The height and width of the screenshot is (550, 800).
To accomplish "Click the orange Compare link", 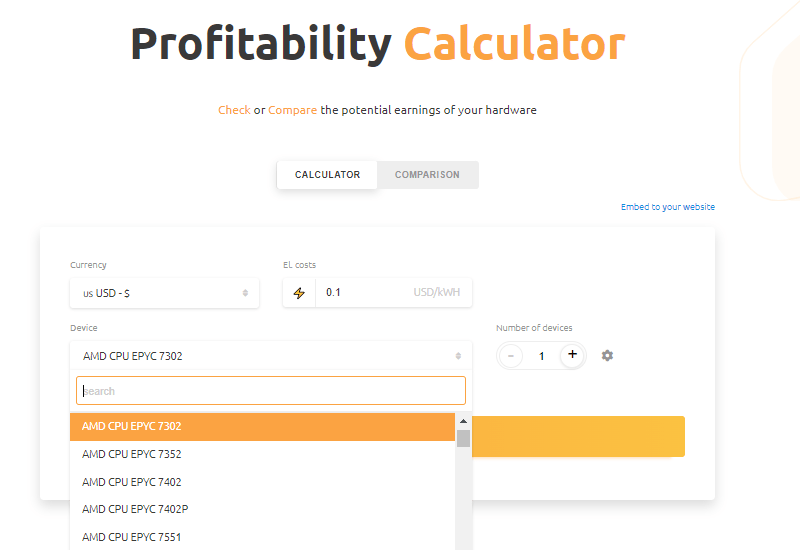I will (292, 110).
